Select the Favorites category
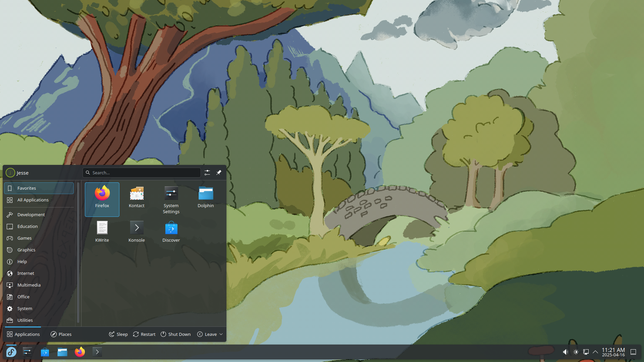Image resolution: width=644 pixels, height=362 pixels. [39, 188]
